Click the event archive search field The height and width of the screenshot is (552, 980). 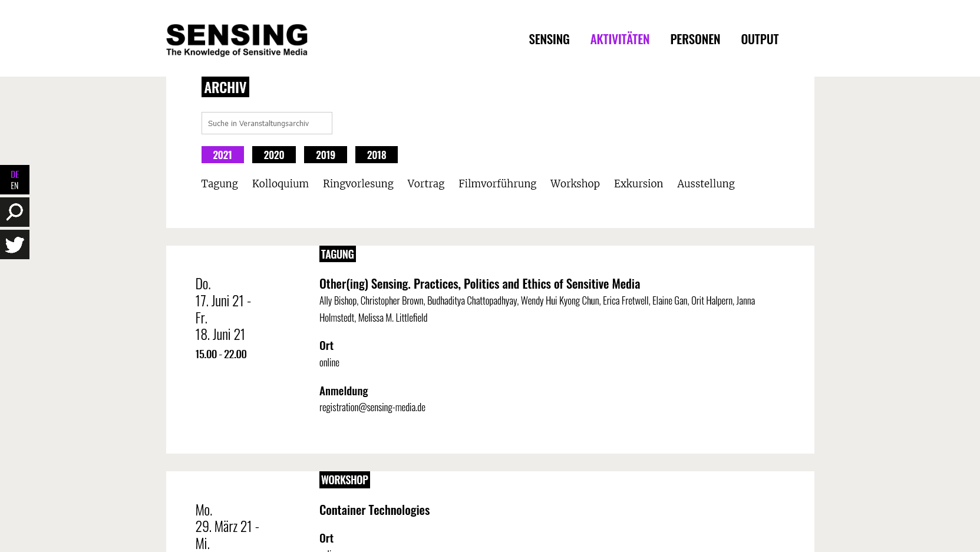266,123
